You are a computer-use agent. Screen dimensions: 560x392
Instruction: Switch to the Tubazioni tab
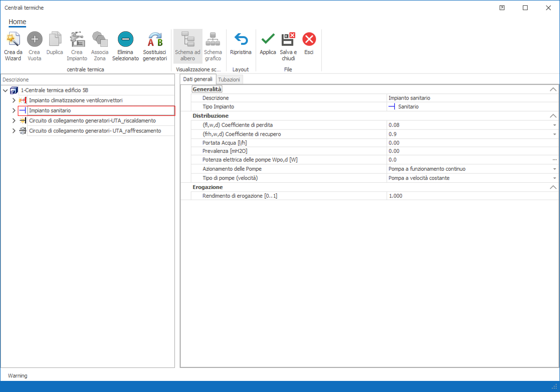(x=229, y=79)
